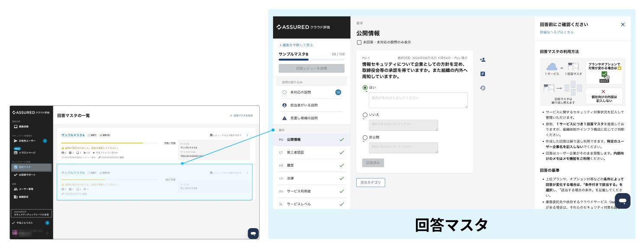
Task: Click the ASSURED logo in the editor sidebar
Action: click(303, 27)
